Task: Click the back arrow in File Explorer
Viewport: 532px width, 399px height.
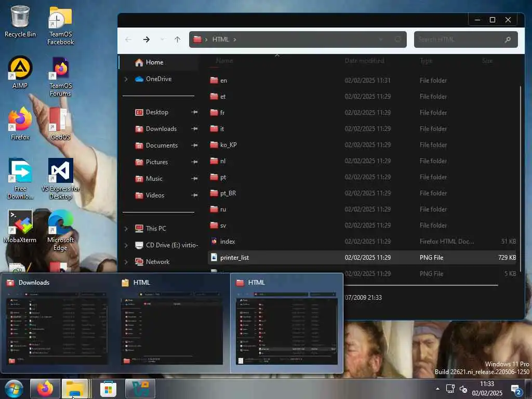Action: click(128, 39)
